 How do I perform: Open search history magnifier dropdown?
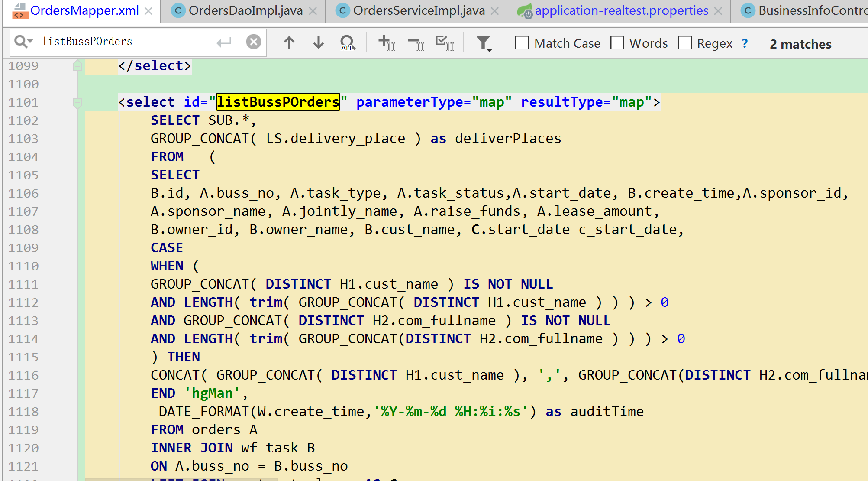click(23, 42)
